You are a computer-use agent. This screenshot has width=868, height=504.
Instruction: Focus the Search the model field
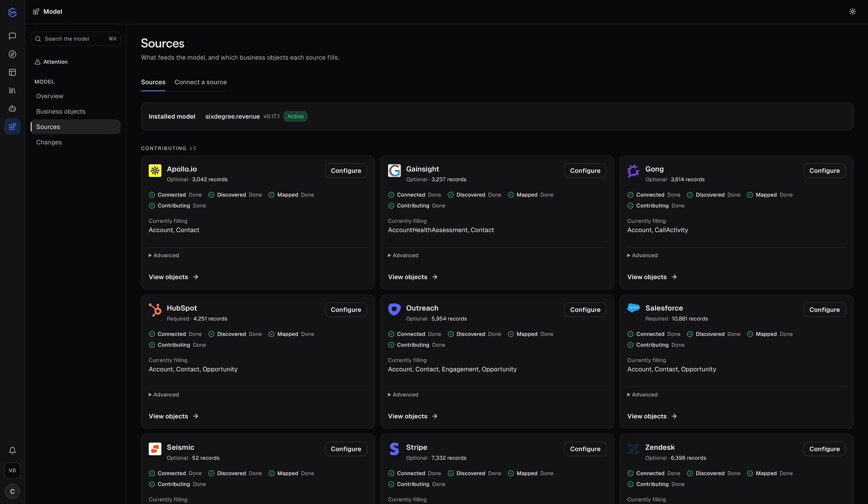(x=75, y=39)
